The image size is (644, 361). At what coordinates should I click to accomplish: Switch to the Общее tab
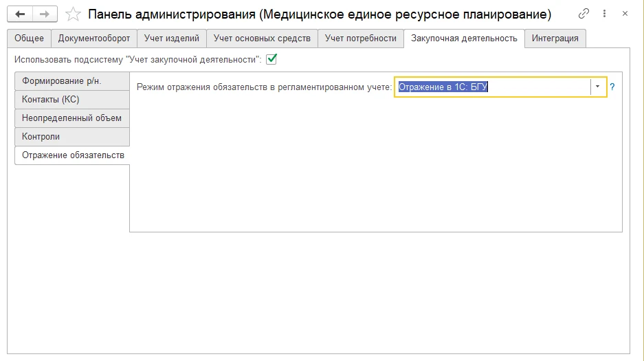29,39
